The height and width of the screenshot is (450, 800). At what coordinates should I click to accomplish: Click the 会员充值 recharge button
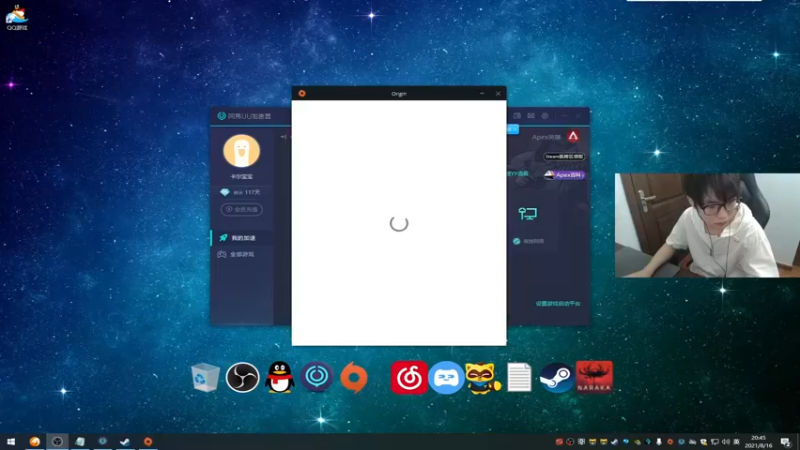click(242, 209)
